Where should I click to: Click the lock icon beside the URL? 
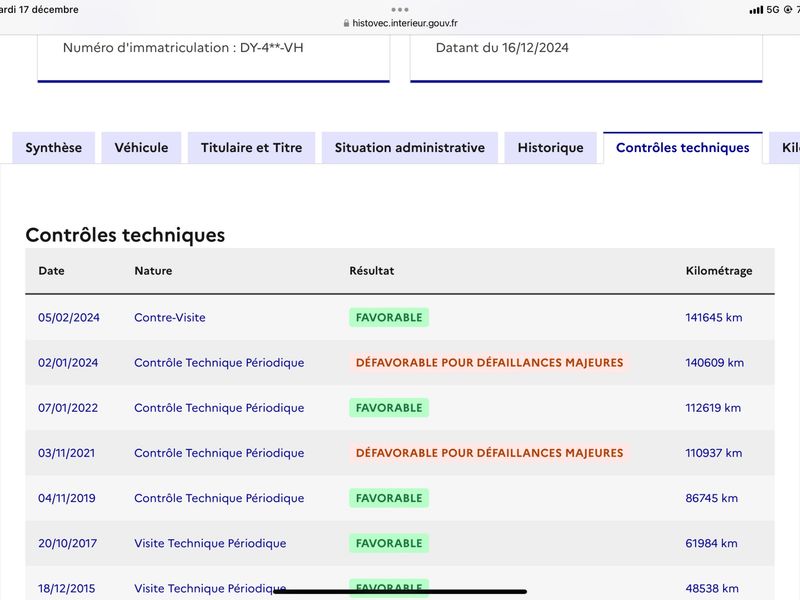(x=346, y=23)
